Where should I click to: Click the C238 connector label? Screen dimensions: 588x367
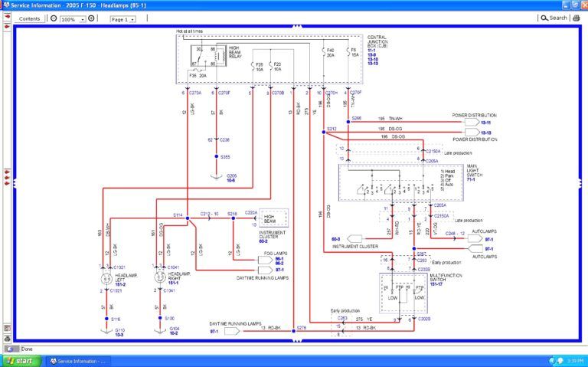tap(224, 140)
